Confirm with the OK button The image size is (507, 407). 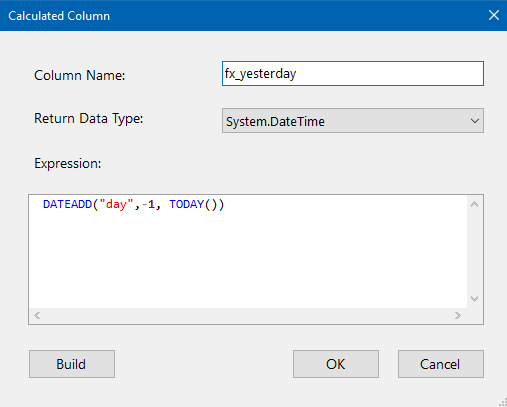pyautogui.click(x=336, y=364)
